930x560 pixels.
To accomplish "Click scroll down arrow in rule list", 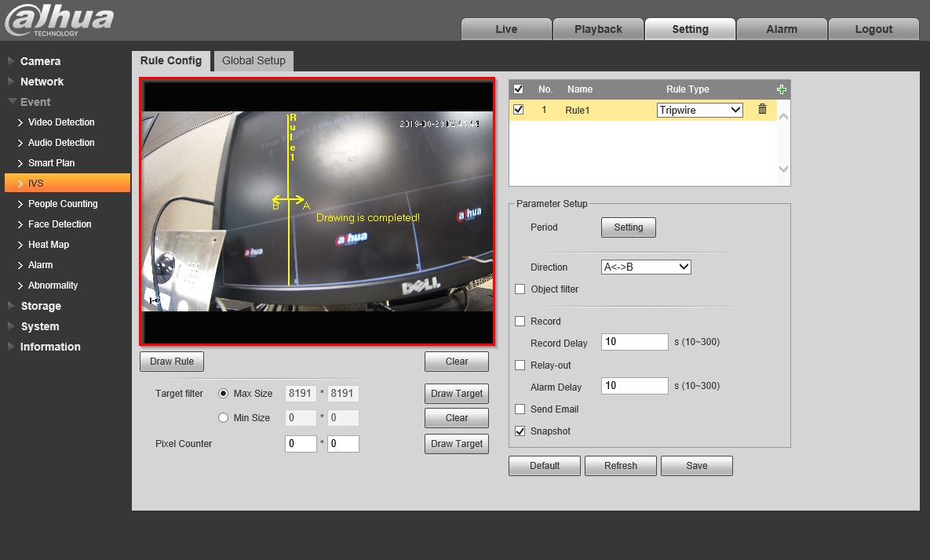I will click(782, 169).
